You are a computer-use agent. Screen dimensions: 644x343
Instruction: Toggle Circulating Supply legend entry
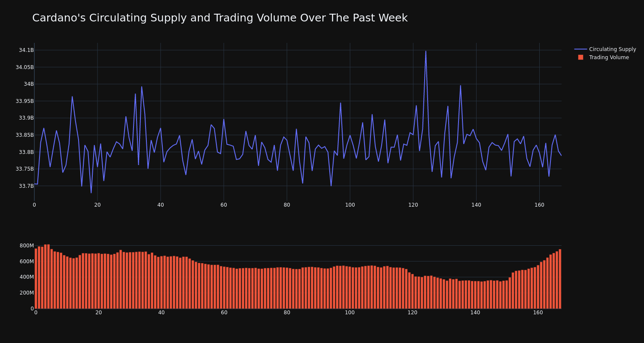point(605,49)
